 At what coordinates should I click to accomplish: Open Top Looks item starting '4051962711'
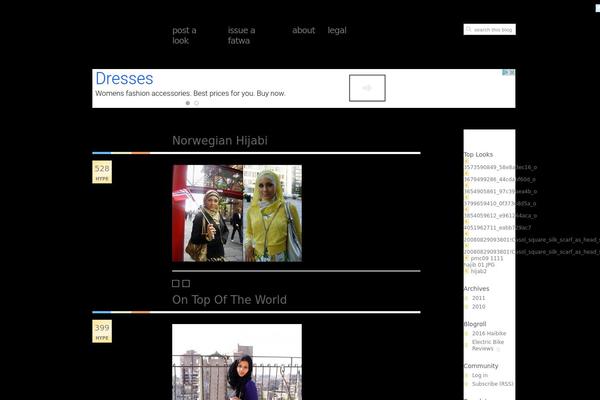[x=497, y=227]
